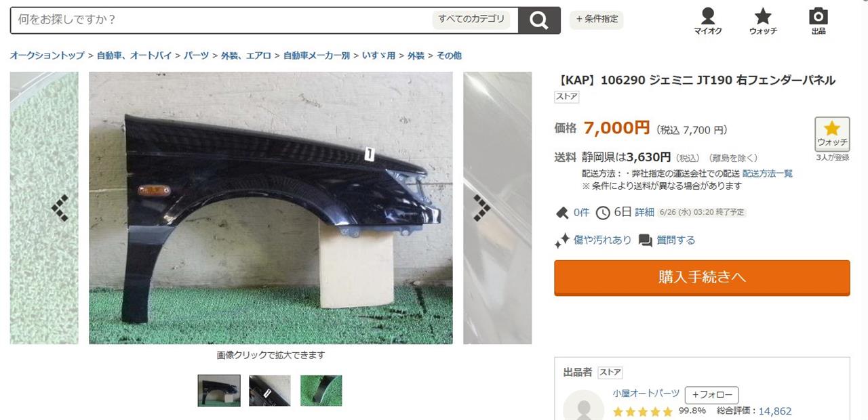Show next product image with right arrow
The width and height of the screenshot is (868, 420).
(481, 208)
